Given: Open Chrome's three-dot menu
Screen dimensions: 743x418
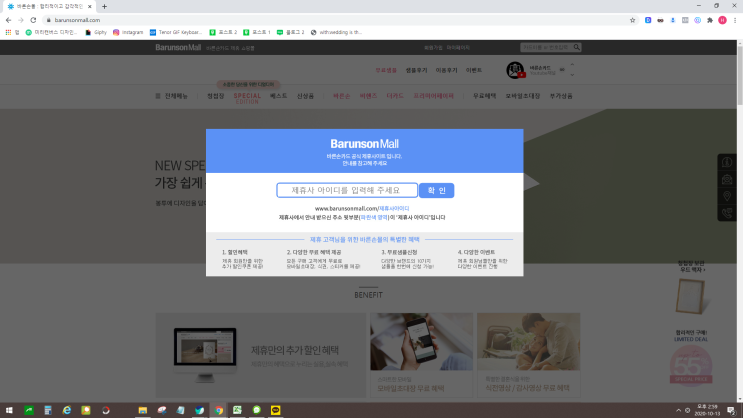Looking at the screenshot, I should pyautogui.click(x=735, y=20).
